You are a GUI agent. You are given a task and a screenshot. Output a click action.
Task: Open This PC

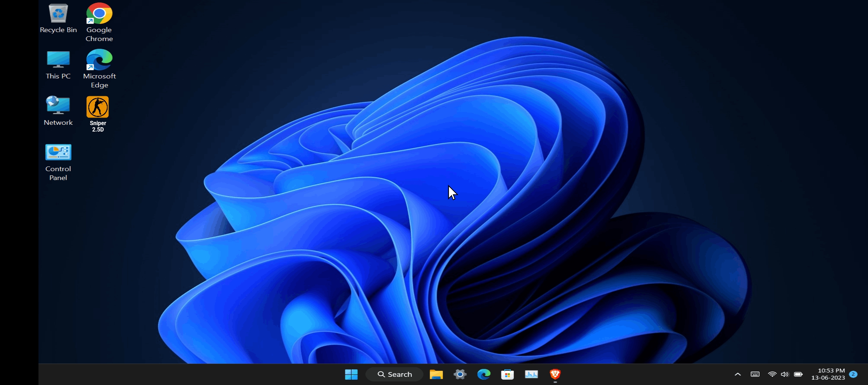58,60
